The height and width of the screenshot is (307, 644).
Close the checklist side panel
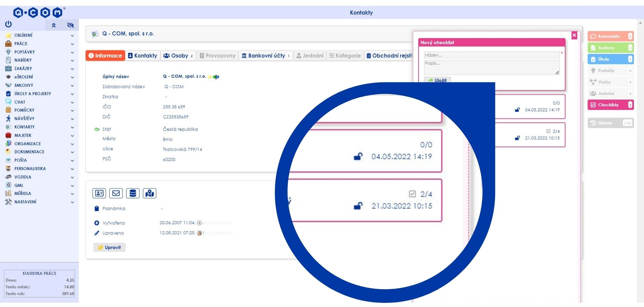pos(574,35)
